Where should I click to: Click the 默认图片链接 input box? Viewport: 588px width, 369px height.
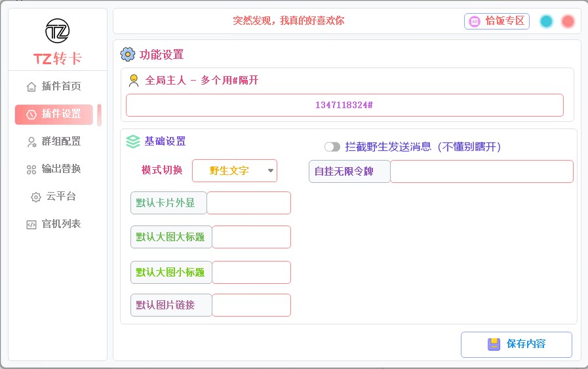[x=251, y=305]
